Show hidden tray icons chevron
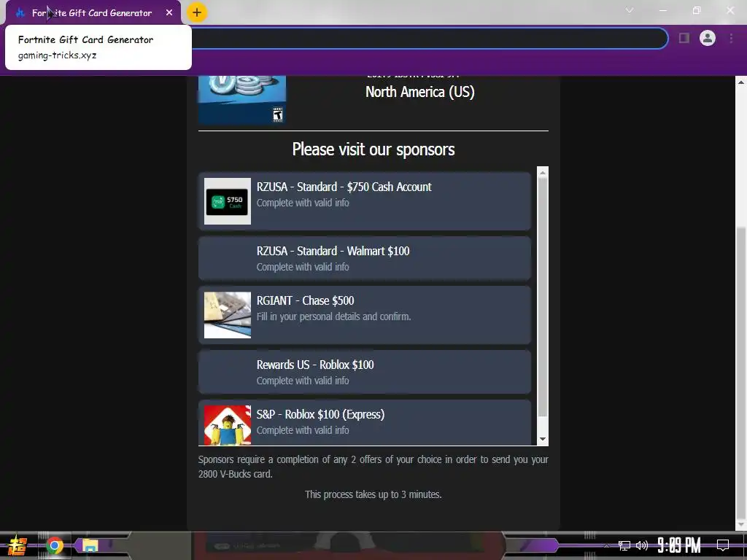747x560 pixels. pos(606,545)
